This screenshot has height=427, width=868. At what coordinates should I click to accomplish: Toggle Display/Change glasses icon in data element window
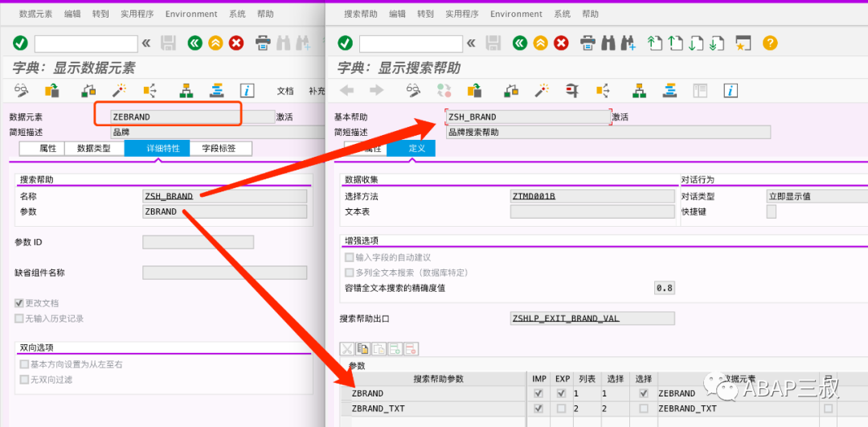[21, 90]
